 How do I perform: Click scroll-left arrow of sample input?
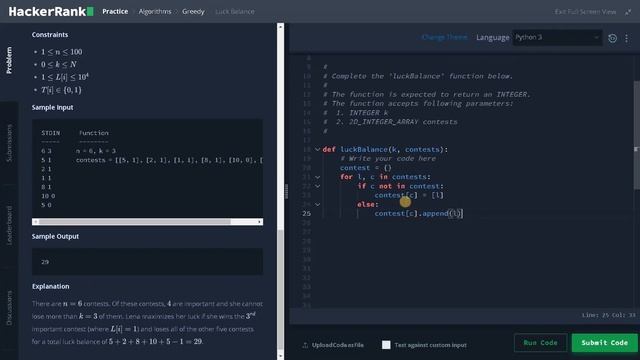click(36, 222)
